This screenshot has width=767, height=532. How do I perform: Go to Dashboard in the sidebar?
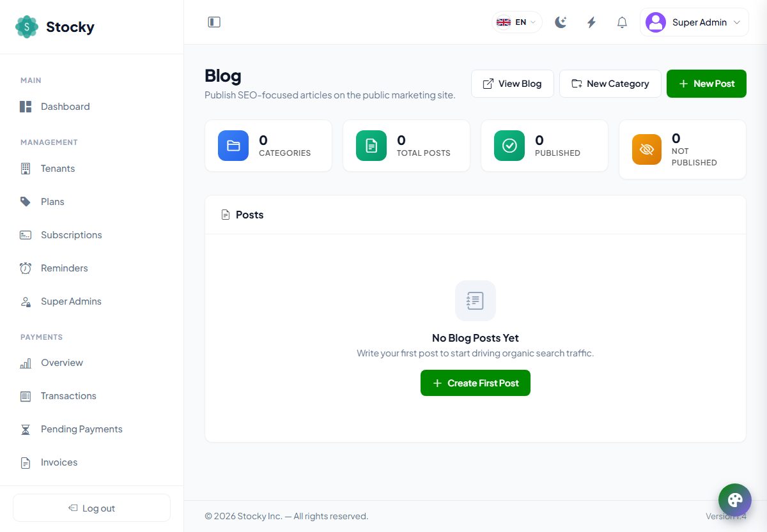[x=91, y=107]
